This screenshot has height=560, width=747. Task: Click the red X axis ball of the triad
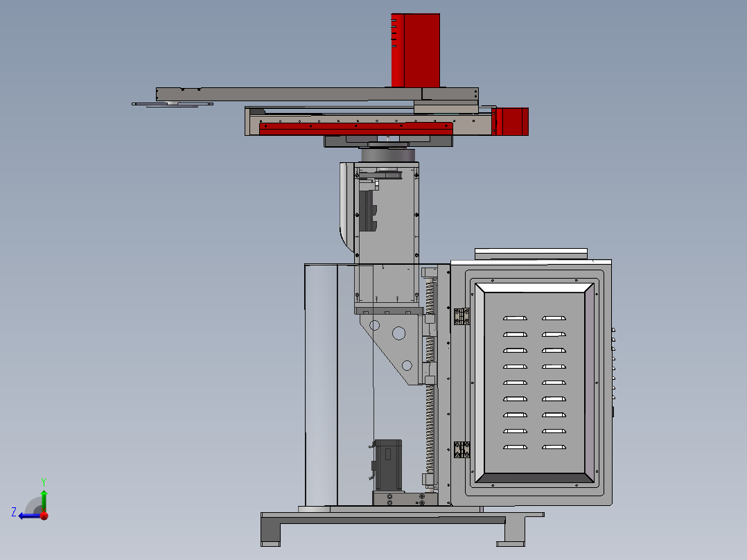click(x=44, y=516)
